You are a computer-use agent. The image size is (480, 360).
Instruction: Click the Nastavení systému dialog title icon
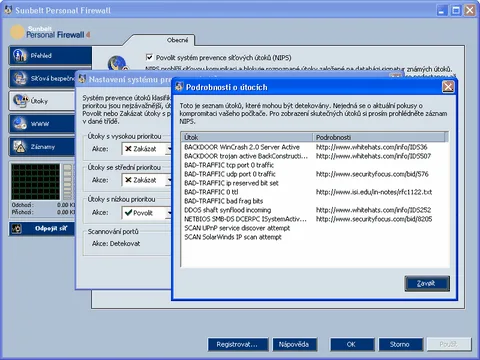82,79
